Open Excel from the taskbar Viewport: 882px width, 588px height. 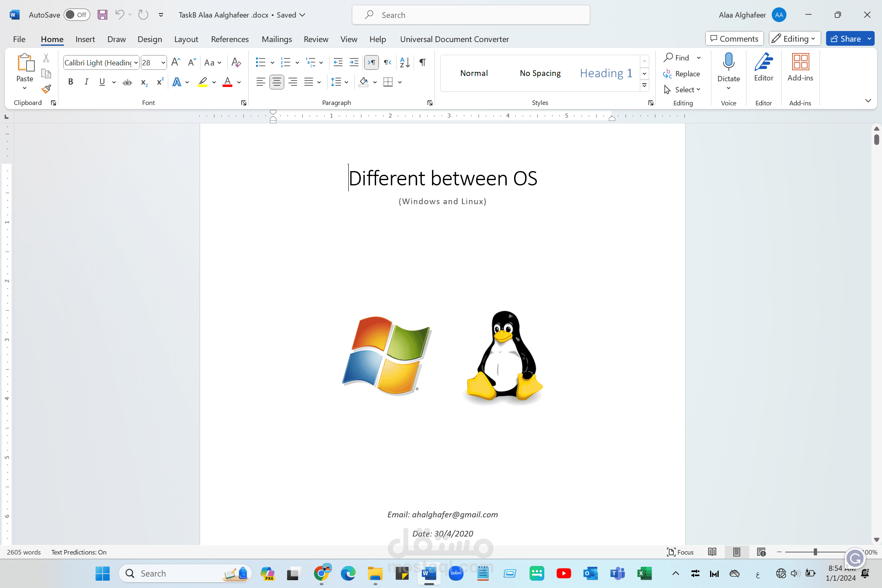coord(644,574)
